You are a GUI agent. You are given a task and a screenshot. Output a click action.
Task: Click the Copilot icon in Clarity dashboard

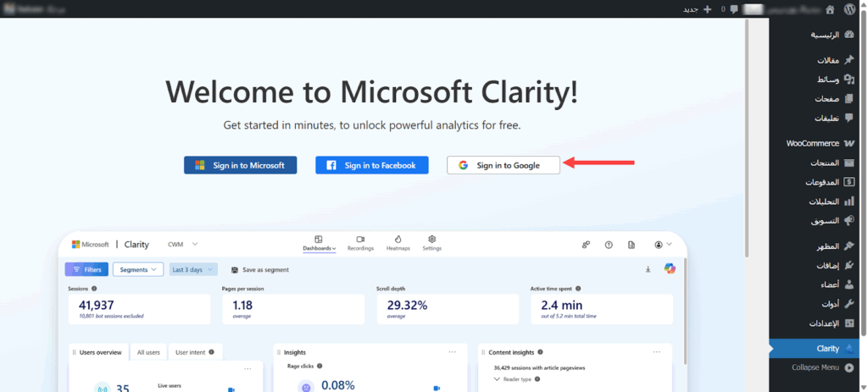coord(670,269)
